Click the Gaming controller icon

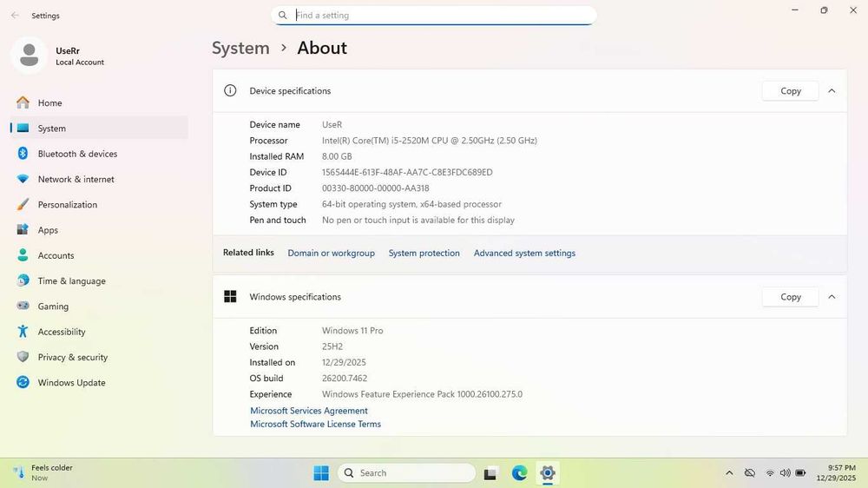23,306
